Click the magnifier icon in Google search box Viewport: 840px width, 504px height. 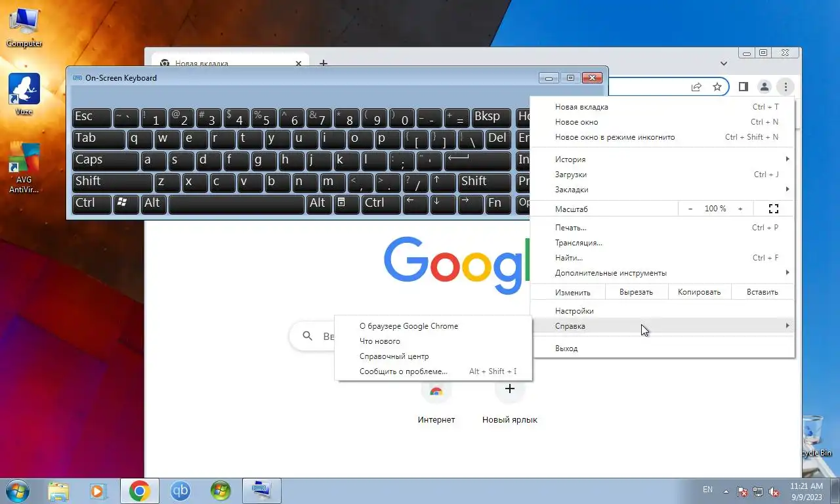308,336
